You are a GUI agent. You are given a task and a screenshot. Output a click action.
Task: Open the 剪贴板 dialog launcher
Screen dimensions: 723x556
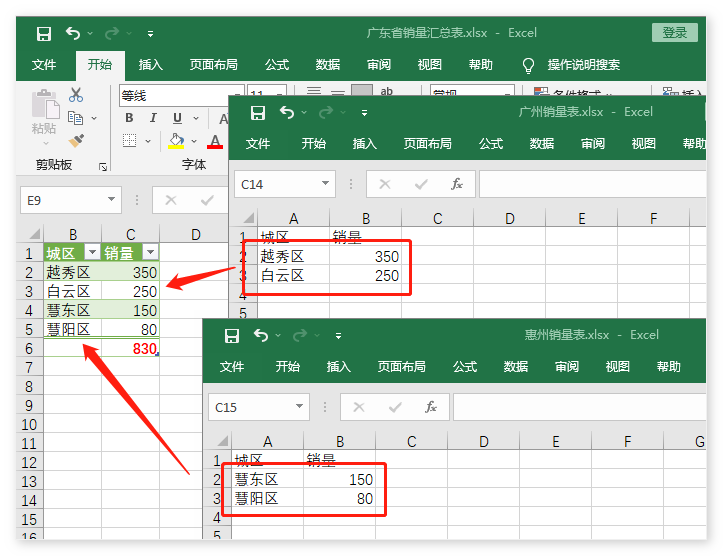click(103, 166)
